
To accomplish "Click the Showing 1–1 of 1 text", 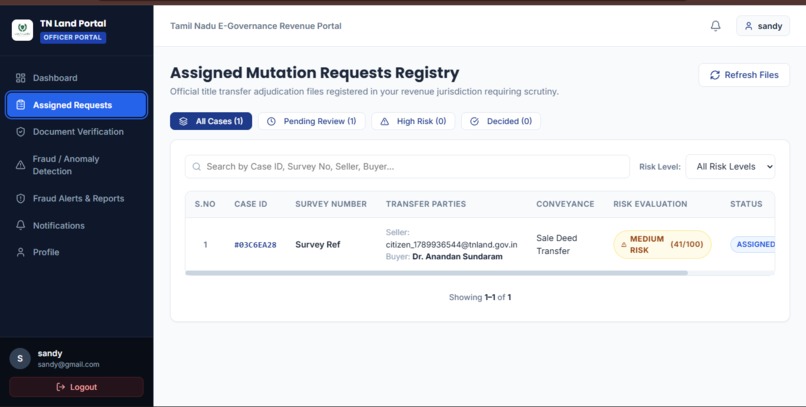I will (480, 297).
